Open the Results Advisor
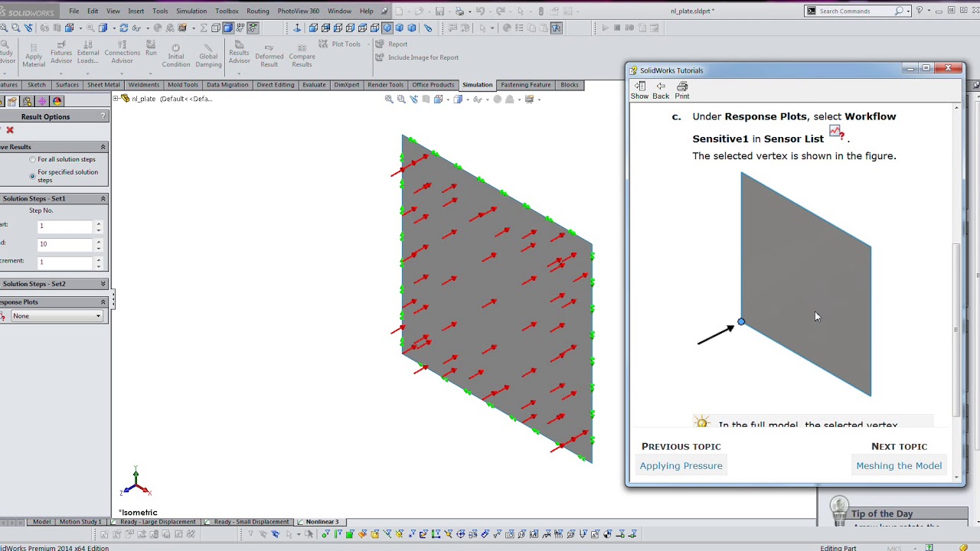The width and height of the screenshot is (980, 551). coord(239,54)
